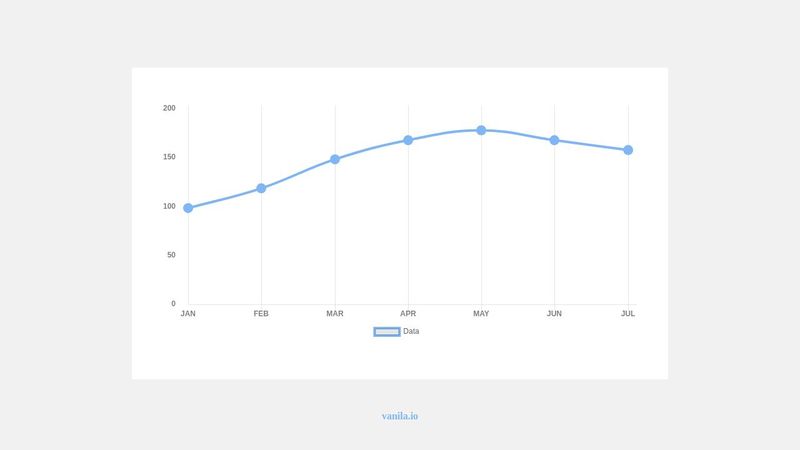Click the 100 y-axis label
800x450 pixels.
click(x=169, y=206)
